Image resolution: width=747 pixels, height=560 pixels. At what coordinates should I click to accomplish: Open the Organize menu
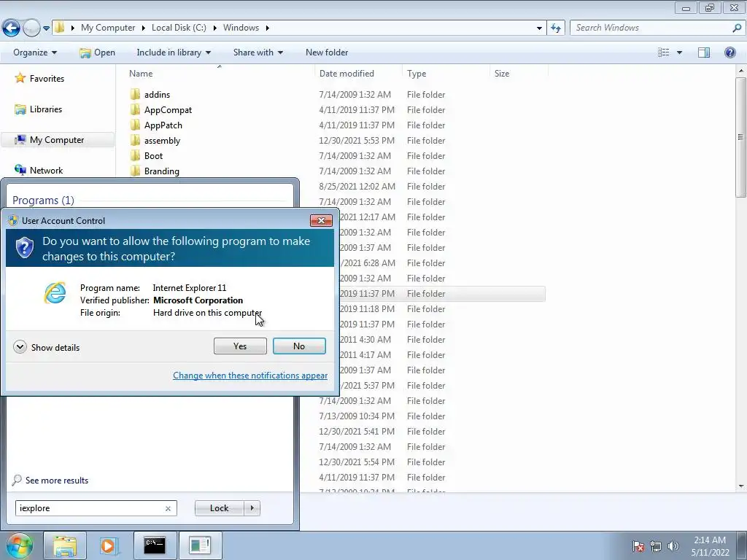tap(35, 52)
